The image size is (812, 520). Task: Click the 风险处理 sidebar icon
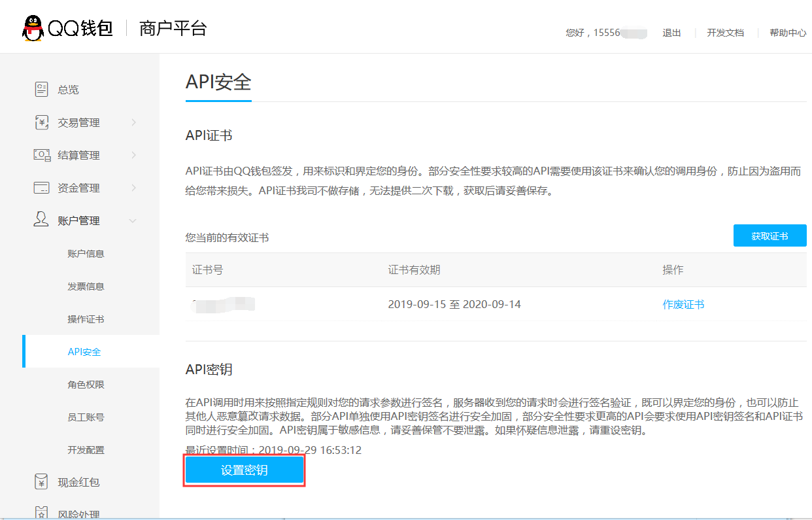click(x=42, y=513)
